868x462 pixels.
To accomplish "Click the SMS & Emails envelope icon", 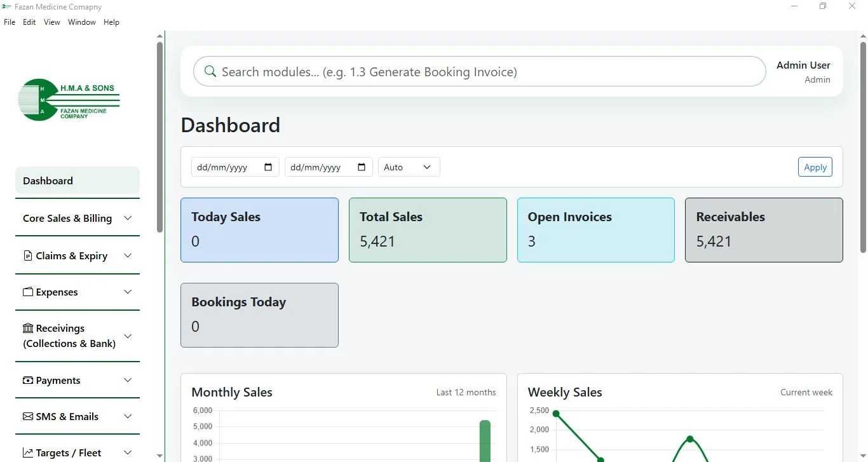I will 28,416.
